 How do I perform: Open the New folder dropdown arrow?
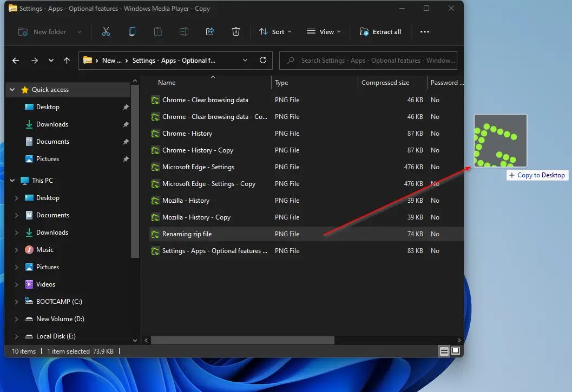click(x=80, y=32)
